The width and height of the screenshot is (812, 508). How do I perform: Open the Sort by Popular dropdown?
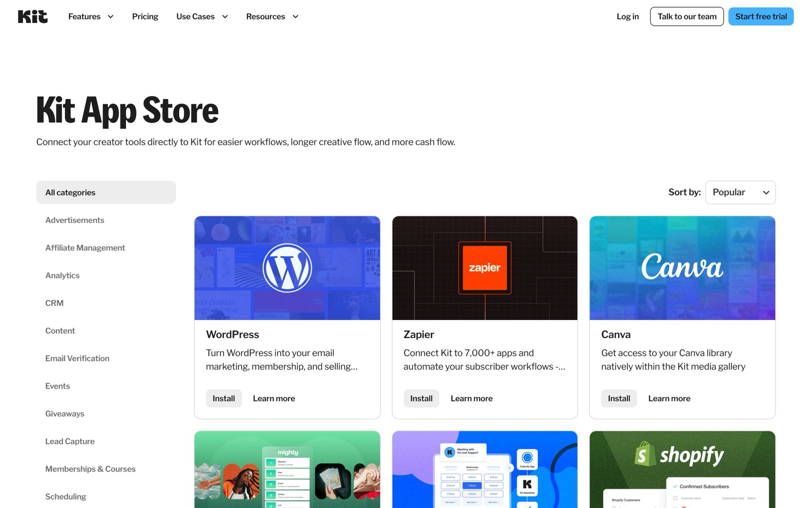click(740, 193)
